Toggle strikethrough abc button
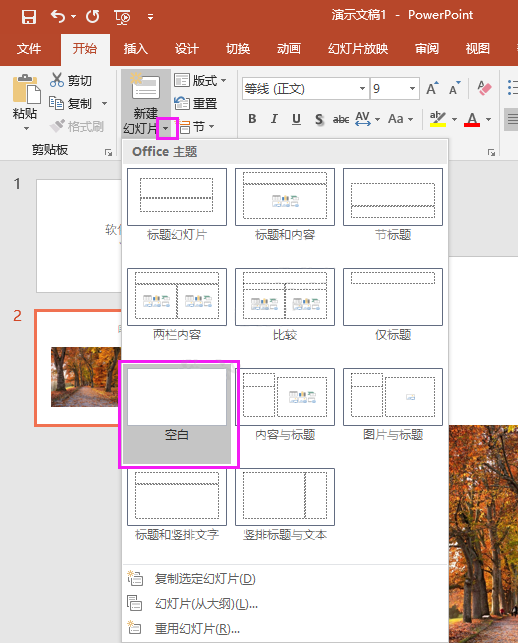The width and height of the screenshot is (518, 643). pos(340,119)
